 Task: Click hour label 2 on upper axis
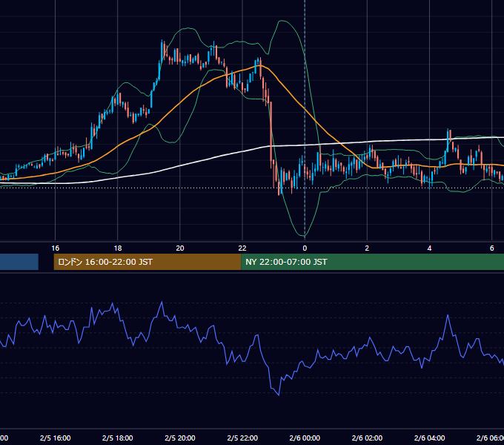point(367,248)
